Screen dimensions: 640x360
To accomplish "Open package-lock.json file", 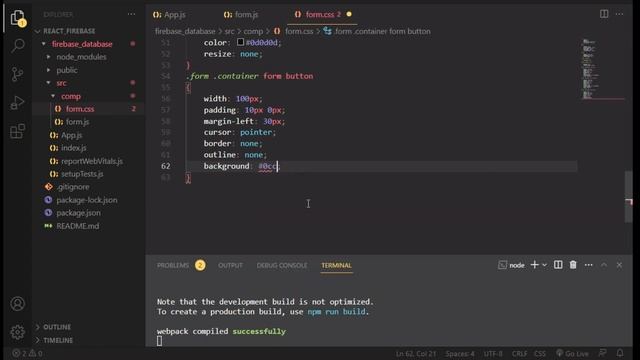I will pyautogui.click(x=88, y=200).
